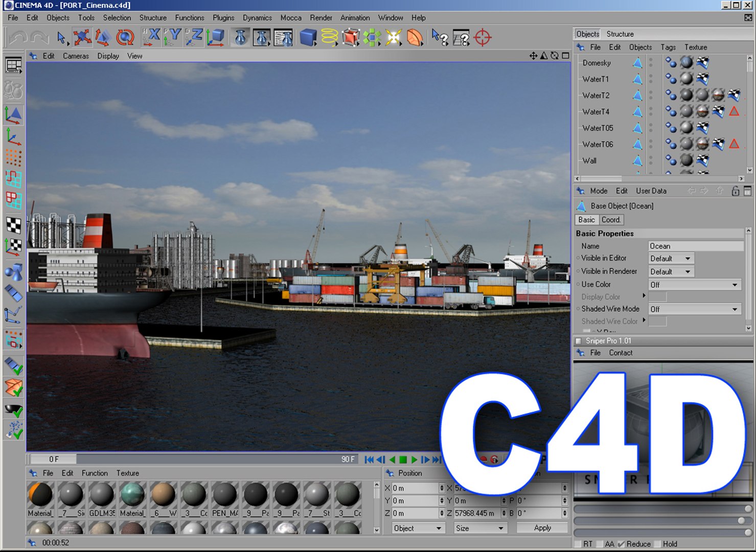Viewport: 756px width, 552px height.
Task: Select the Rotate tool
Action: coord(125,37)
